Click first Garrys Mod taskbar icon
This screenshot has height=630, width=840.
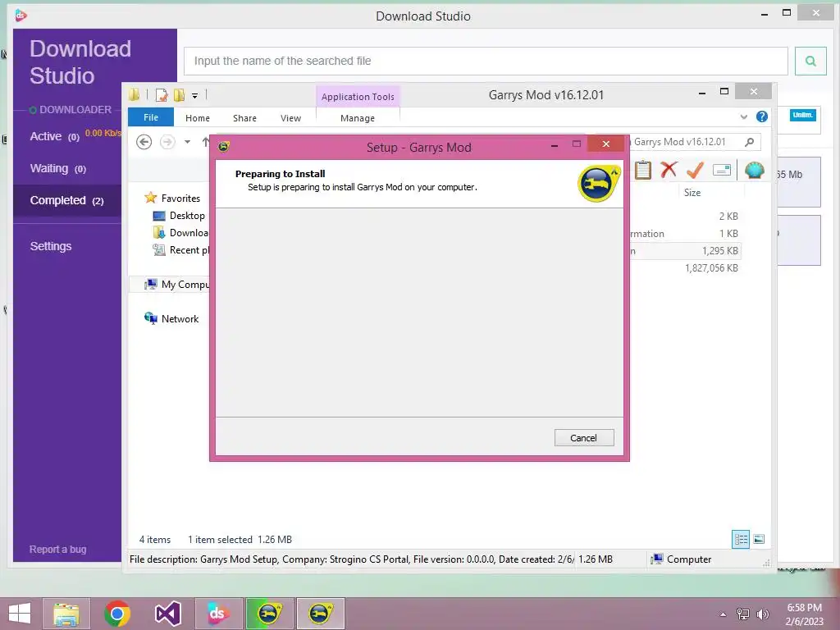click(269, 614)
